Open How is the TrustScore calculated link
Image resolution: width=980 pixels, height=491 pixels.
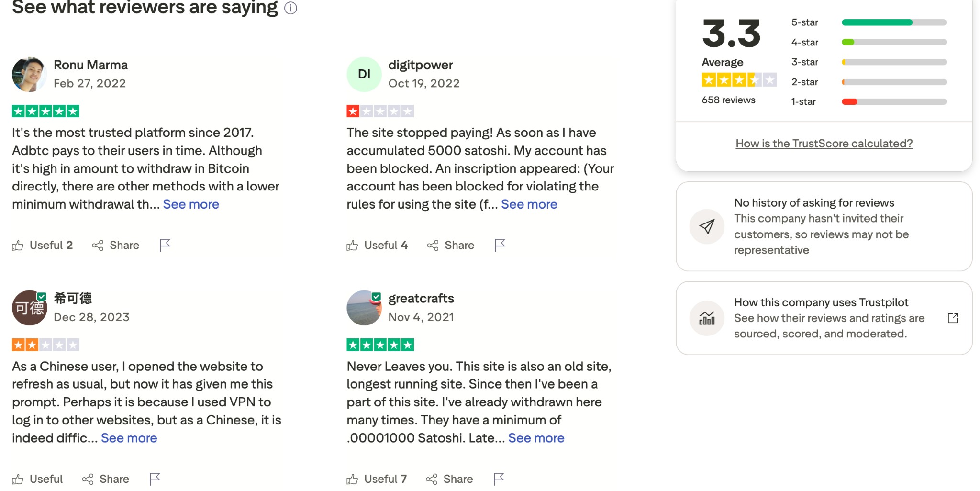[824, 144]
